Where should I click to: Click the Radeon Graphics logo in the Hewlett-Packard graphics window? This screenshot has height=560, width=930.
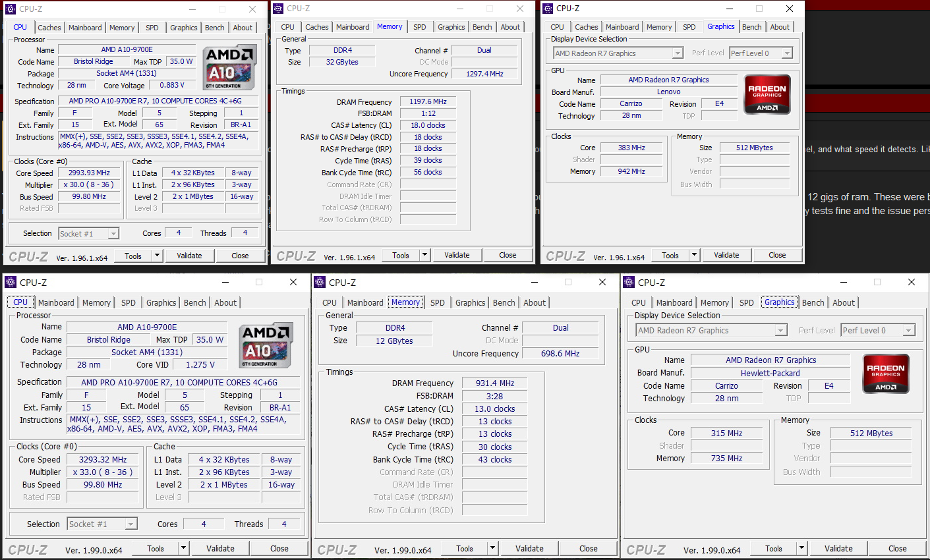[885, 374]
